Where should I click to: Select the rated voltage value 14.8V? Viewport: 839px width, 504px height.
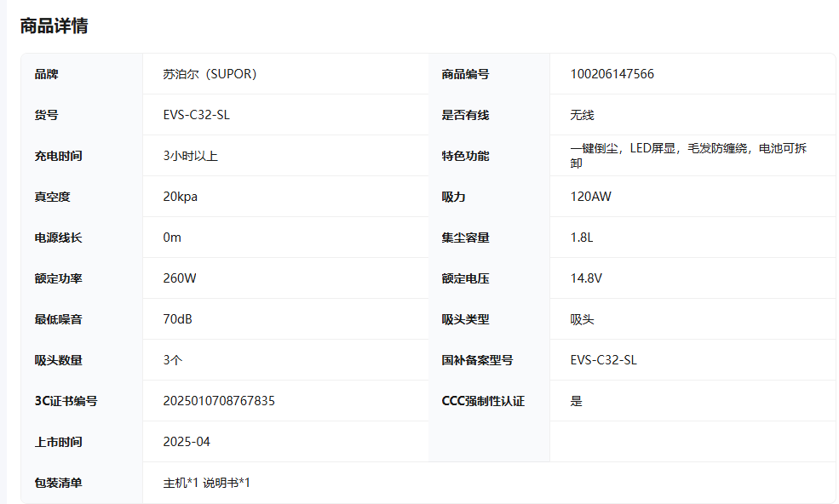pos(586,278)
